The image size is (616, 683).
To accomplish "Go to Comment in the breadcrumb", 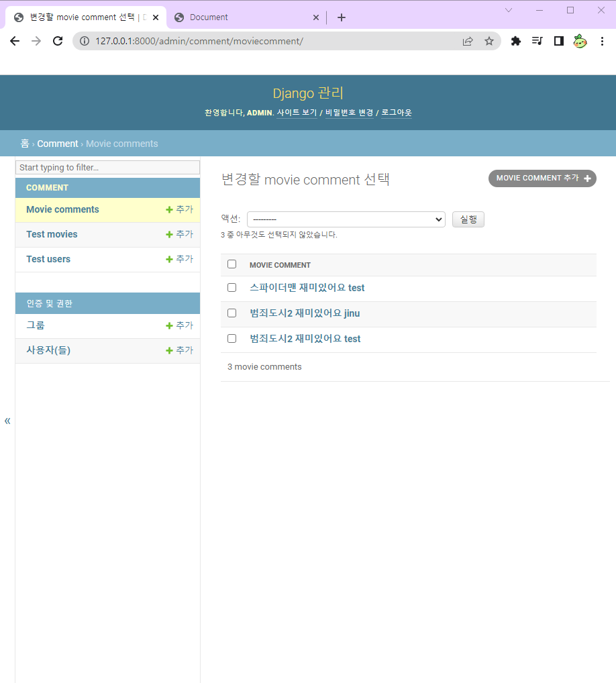I will click(x=58, y=144).
